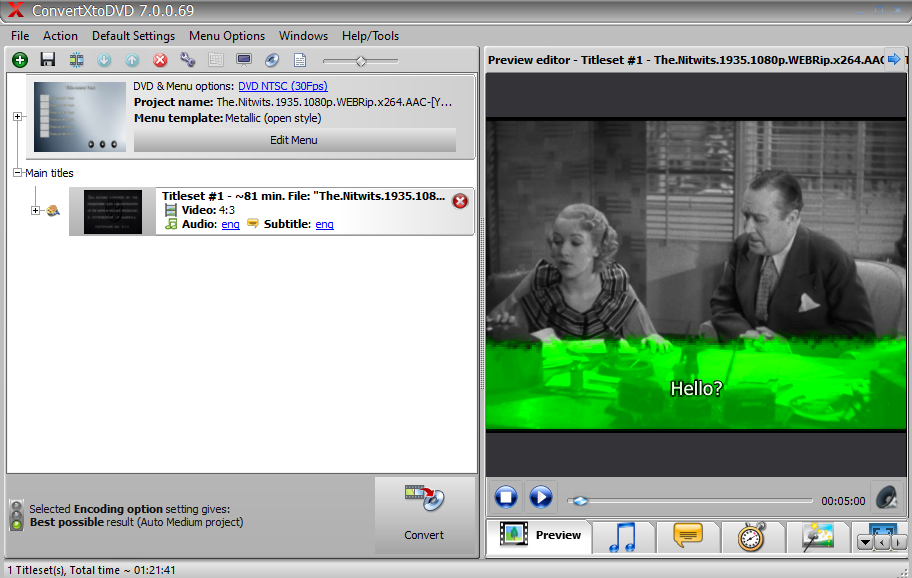Click the burn disc icon in toolbar

click(x=272, y=60)
